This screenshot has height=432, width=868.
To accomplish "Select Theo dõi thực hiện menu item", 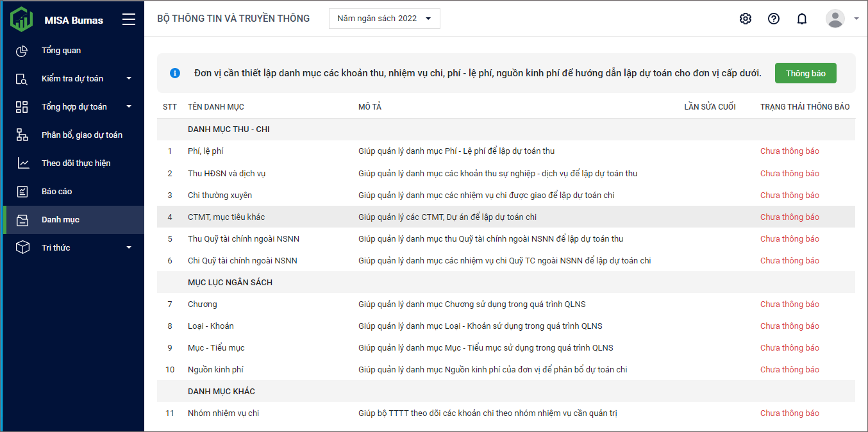I will (x=76, y=163).
